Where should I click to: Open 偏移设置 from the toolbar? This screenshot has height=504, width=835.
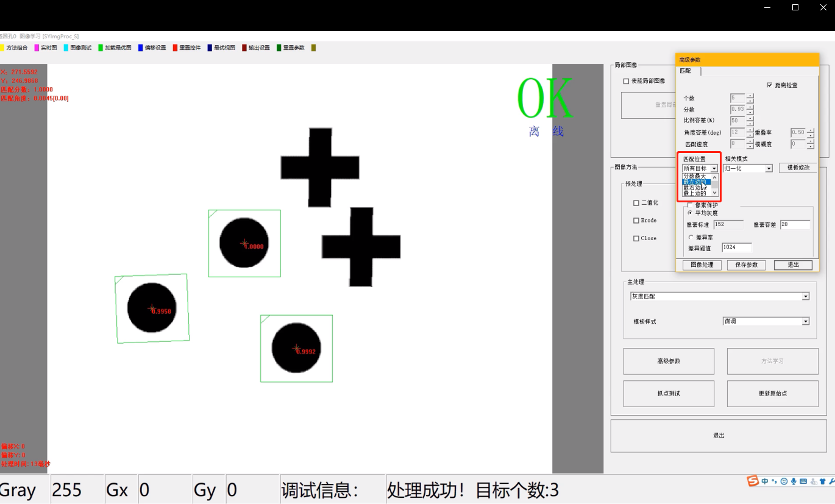coord(152,48)
